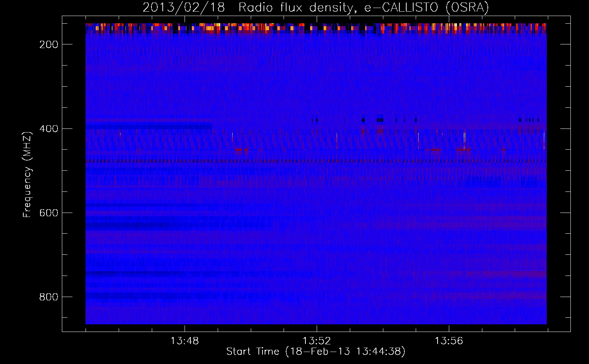Screen dimensions: 589x364
Task: Click the 600 frequency tick label
Action: [49, 213]
